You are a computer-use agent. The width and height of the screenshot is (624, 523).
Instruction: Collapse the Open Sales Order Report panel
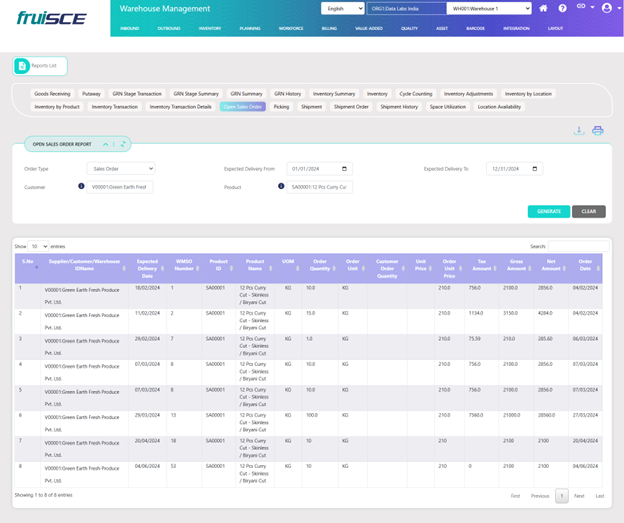[106, 144]
